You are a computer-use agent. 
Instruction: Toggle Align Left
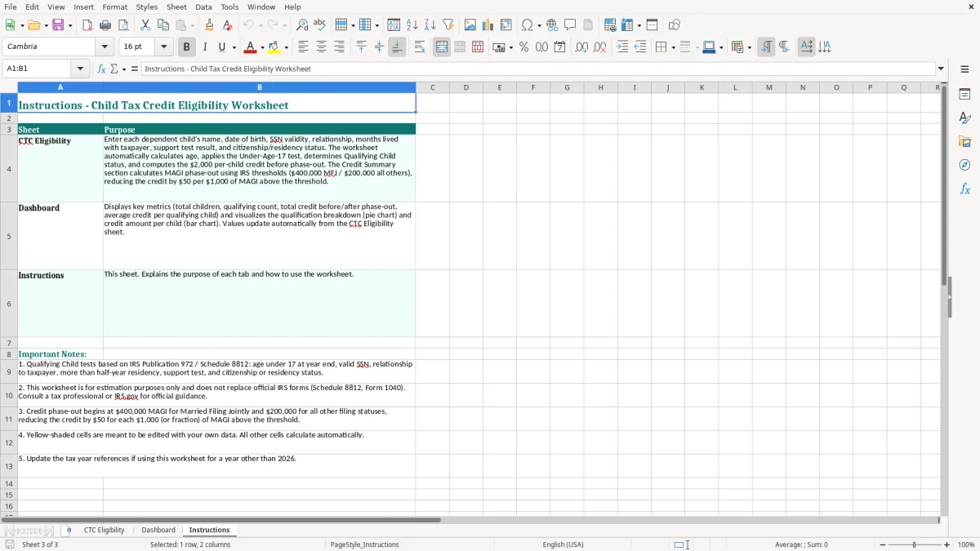point(303,47)
